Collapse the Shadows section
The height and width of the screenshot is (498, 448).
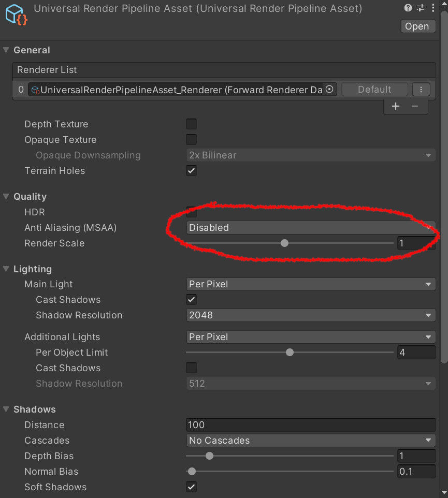coord(6,409)
